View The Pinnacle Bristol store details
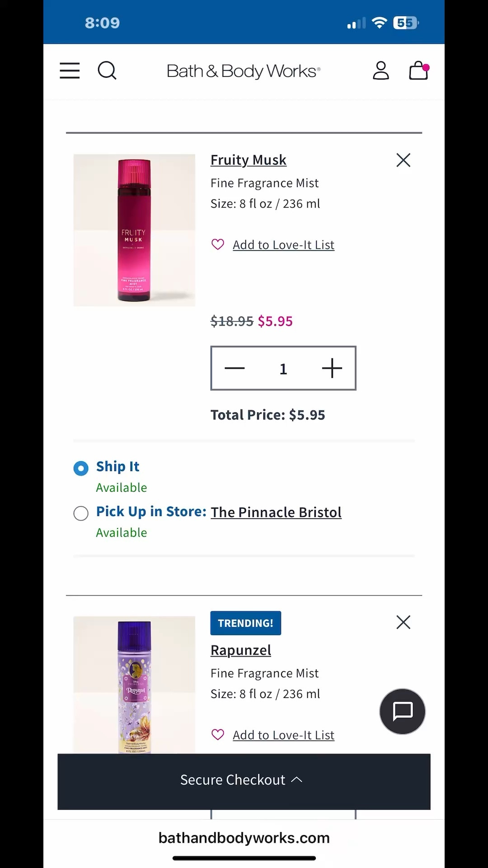 [x=276, y=512]
